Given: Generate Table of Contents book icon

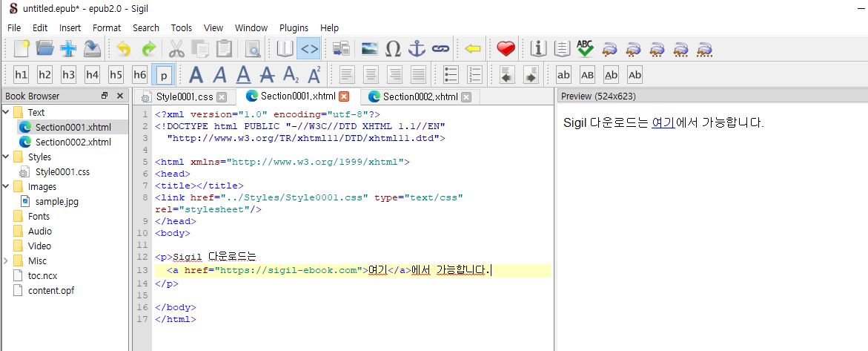Looking at the screenshot, I should (x=562, y=49).
